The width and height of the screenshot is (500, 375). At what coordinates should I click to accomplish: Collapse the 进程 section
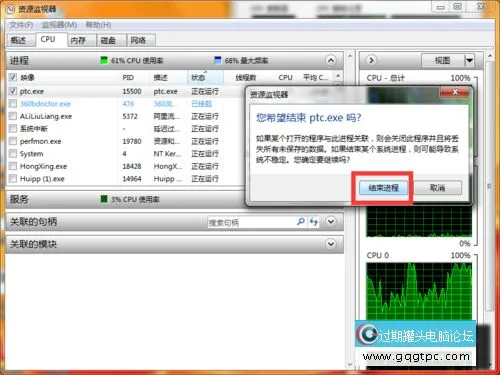tap(331, 60)
